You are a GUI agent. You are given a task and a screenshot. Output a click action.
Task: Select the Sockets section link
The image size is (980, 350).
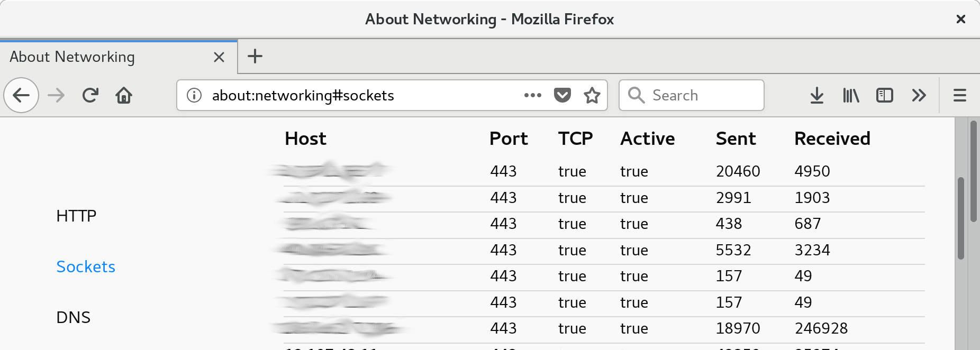click(86, 266)
